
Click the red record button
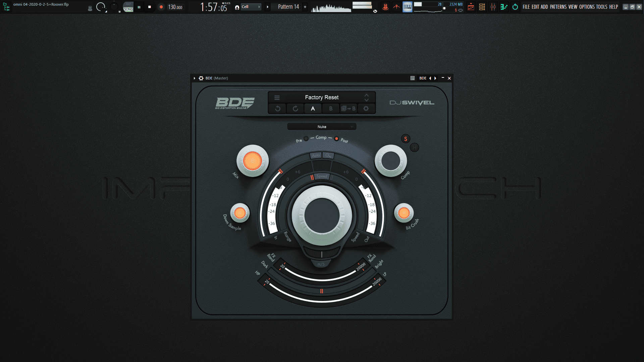[161, 7]
